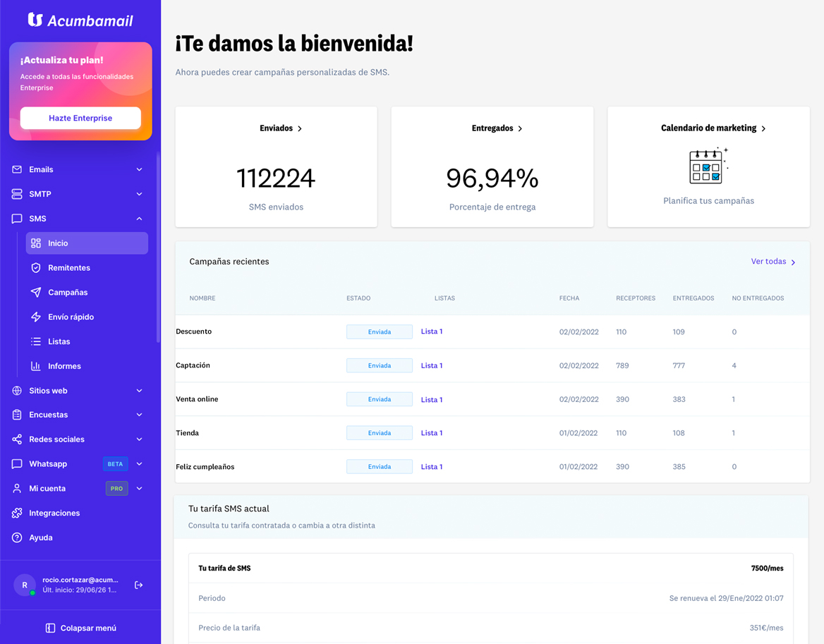Open the Informes menu item

[87, 366]
